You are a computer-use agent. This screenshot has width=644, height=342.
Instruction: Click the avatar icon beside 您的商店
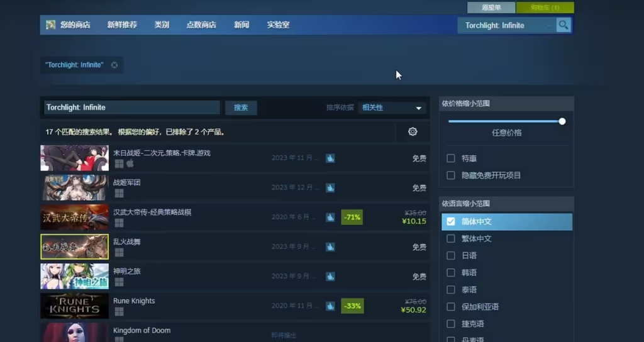click(50, 25)
